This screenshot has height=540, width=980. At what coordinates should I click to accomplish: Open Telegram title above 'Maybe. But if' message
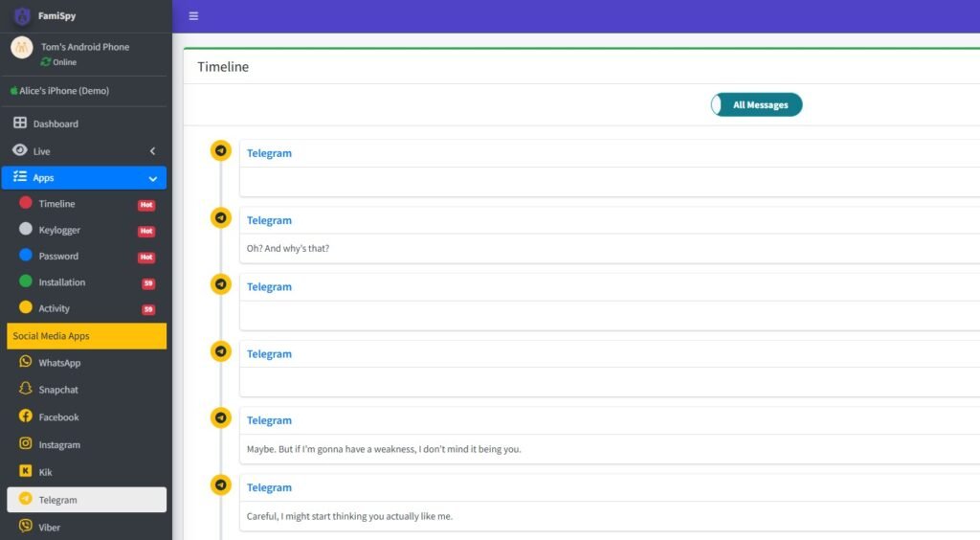269,420
